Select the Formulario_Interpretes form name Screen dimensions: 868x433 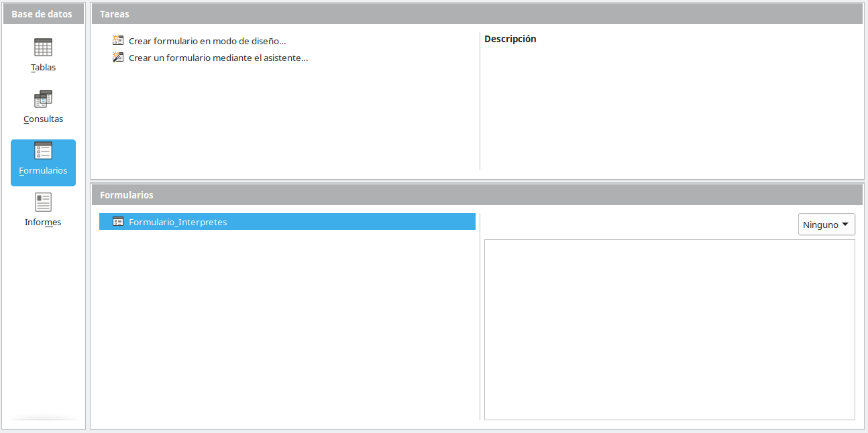[x=178, y=222]
